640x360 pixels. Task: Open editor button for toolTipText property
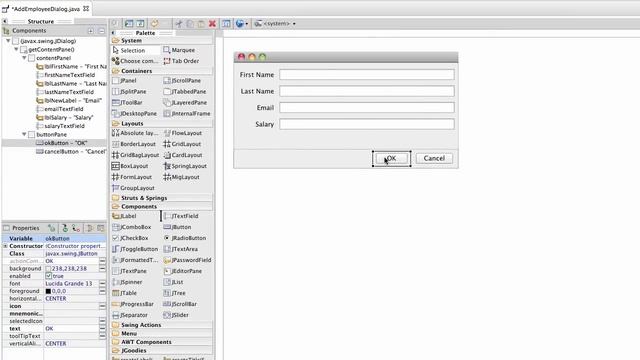[x=102, y=336]
